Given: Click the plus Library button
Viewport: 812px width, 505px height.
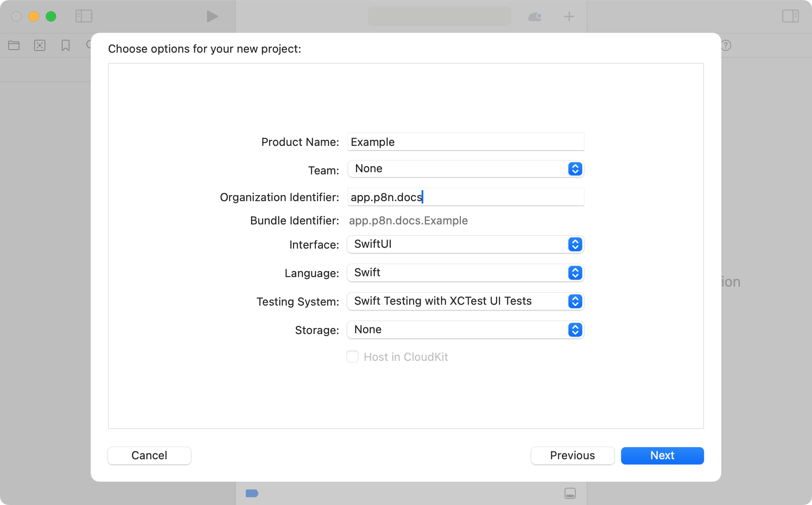Looking at the screenshot, I should point(569,17).
